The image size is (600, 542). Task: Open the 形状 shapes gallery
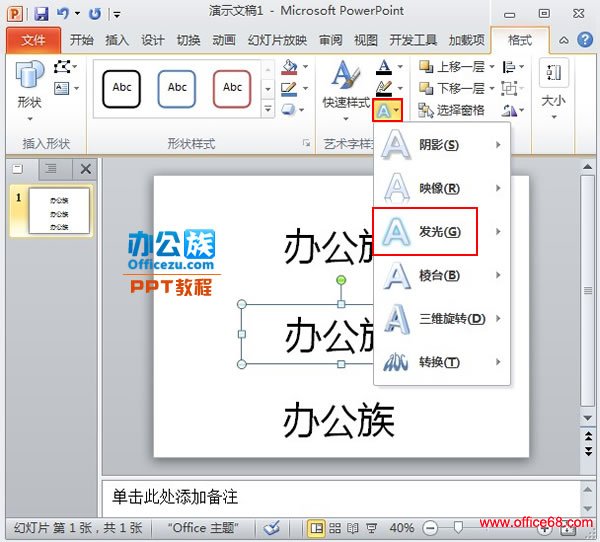tap(29, 91)
